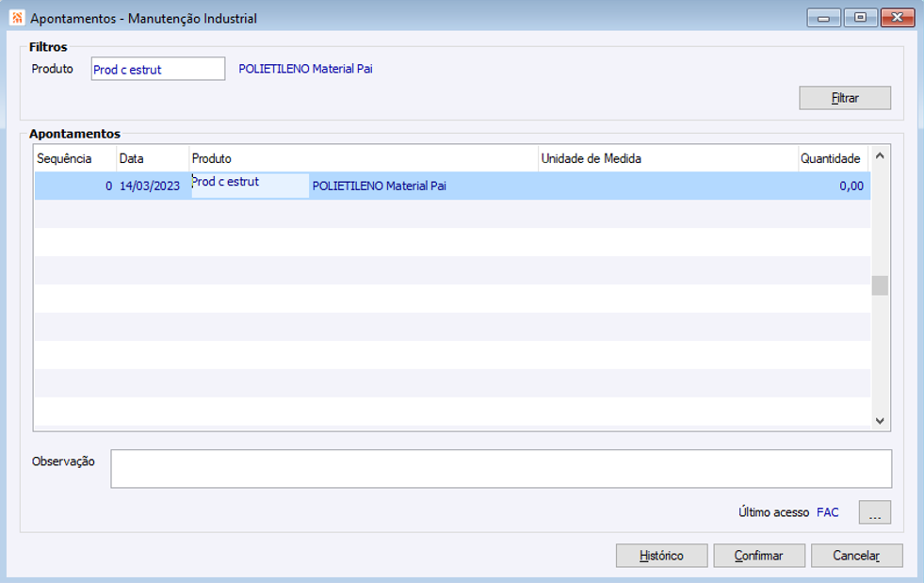Image resolution: width=924 pixels, height=583 pixels.
Task: Open the Histórico button
Action: coord(661,556)
